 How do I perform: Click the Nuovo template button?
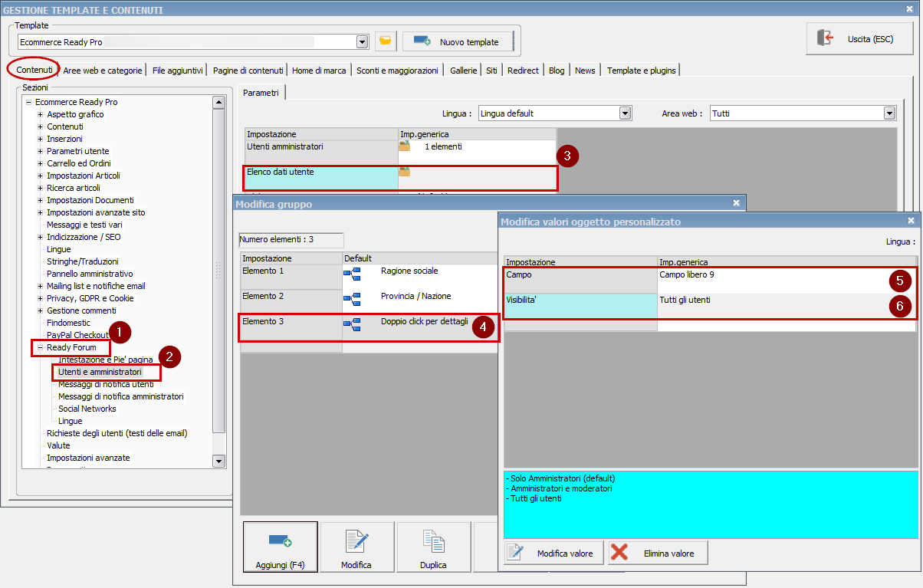point(458,41)
